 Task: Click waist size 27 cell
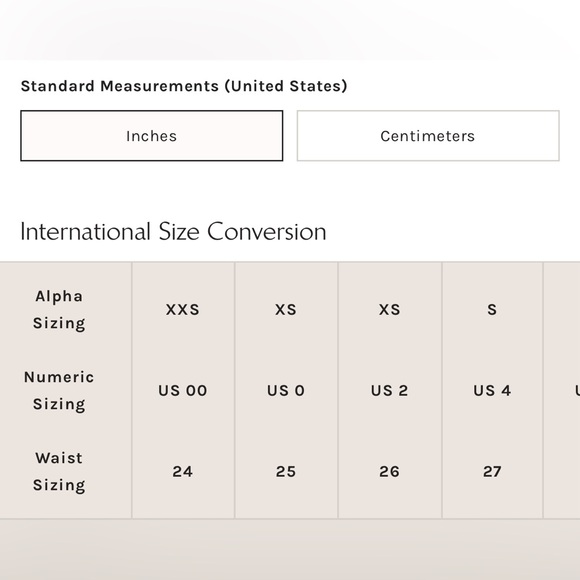click(492, 472)
